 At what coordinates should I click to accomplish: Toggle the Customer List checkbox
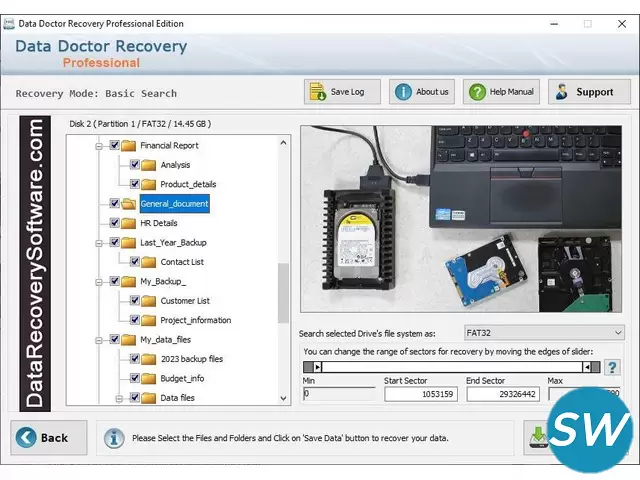point(134,301)
